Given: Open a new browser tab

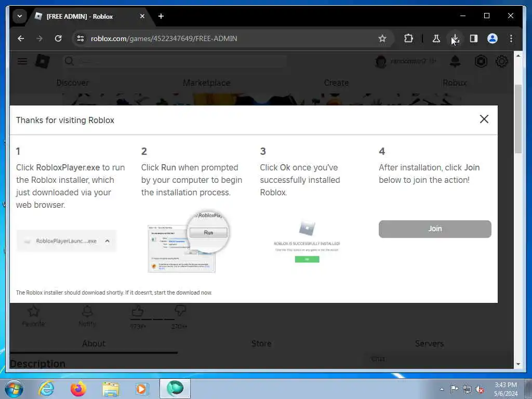Looking at the screenshot, I should click(161, 16).
